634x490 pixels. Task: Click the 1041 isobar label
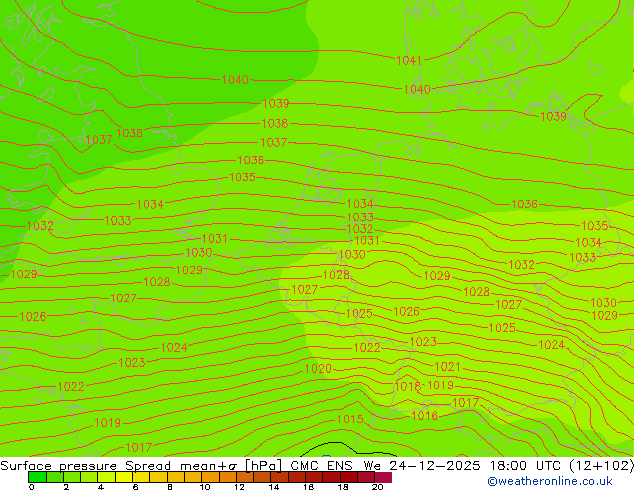coord(409,61)
